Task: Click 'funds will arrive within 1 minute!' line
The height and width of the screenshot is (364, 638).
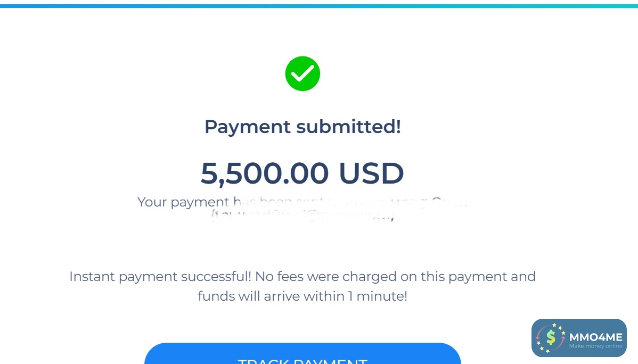Action: point(302,296)
